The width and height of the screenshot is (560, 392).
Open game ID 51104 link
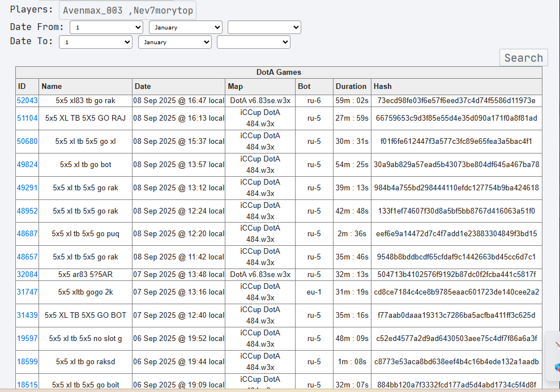(27, 118)
